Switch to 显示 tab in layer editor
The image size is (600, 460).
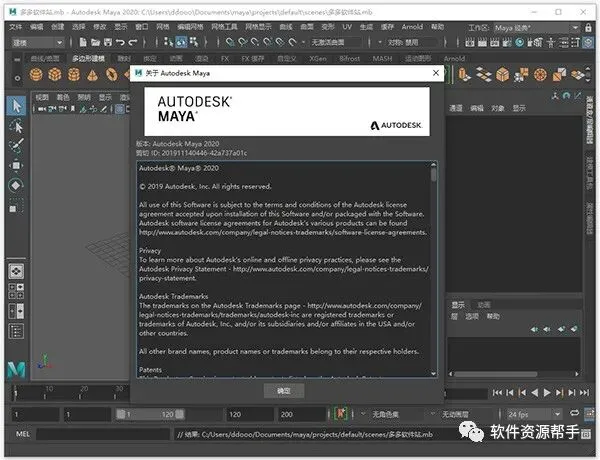458,305
